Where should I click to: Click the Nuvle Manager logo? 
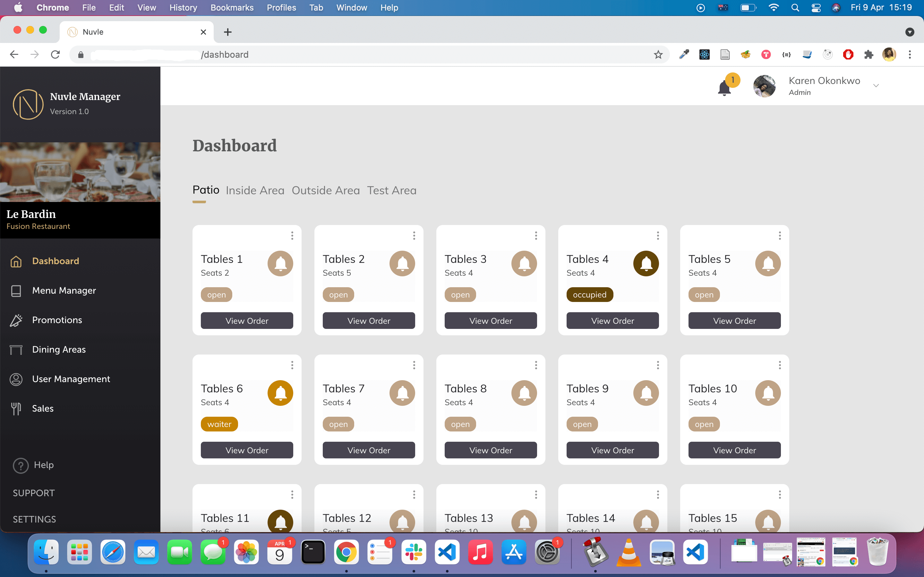coord(28,104)
